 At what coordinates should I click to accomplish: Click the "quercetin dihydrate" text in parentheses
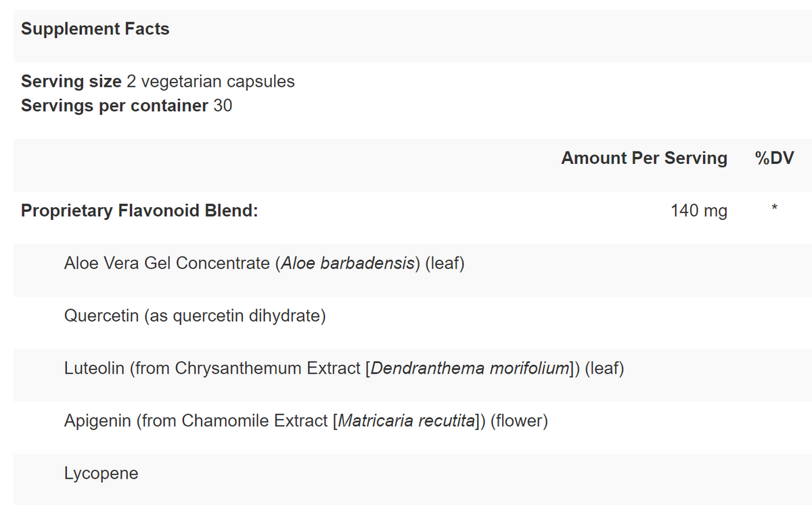[246, 315]
